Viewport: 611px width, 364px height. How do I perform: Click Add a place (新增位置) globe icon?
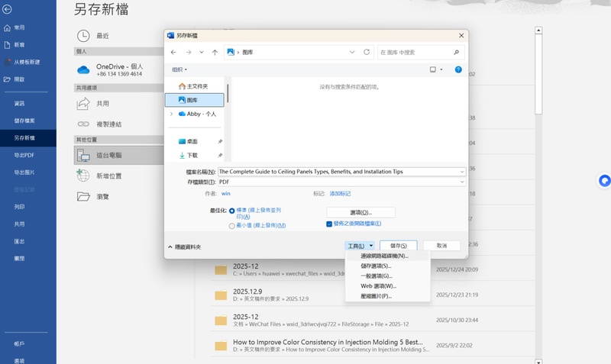coord(83,176)
